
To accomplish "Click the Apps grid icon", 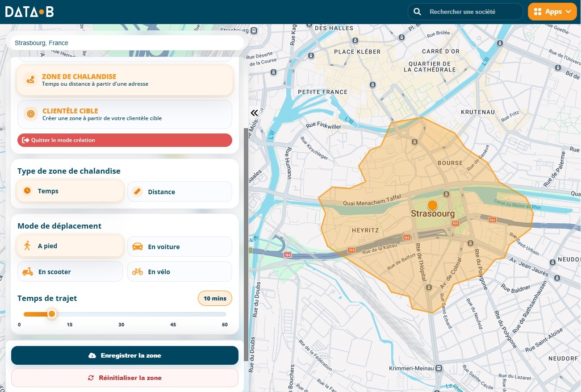I will click(538, 12).
